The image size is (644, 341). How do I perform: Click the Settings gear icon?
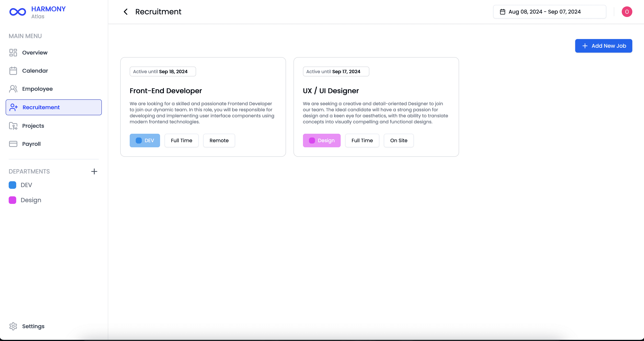pos(13,326)
